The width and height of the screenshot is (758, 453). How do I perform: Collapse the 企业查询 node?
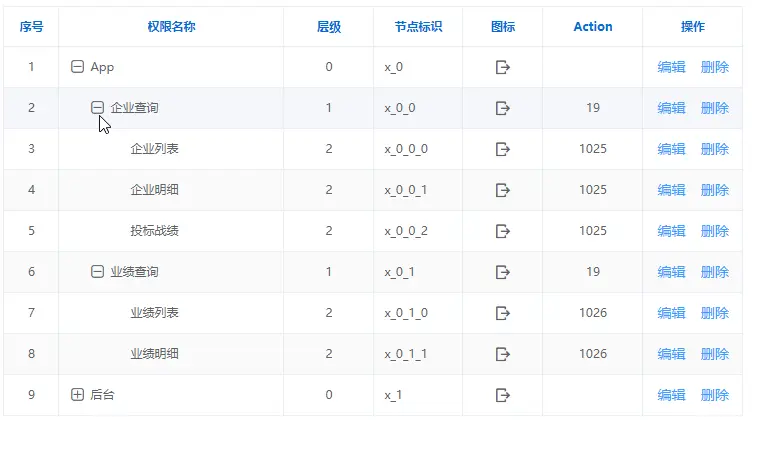click(97, 107)
